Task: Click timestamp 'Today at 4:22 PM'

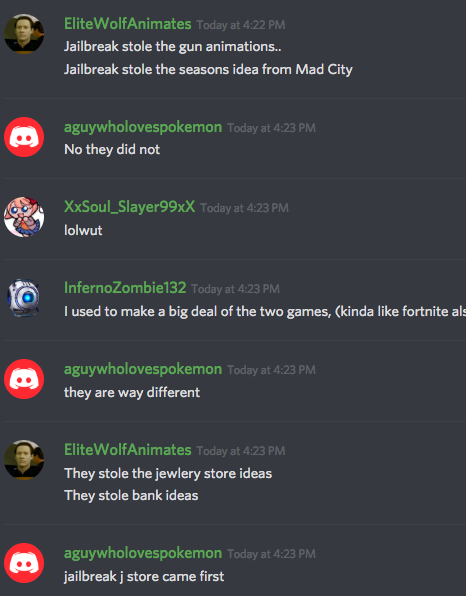Action: 241,25
